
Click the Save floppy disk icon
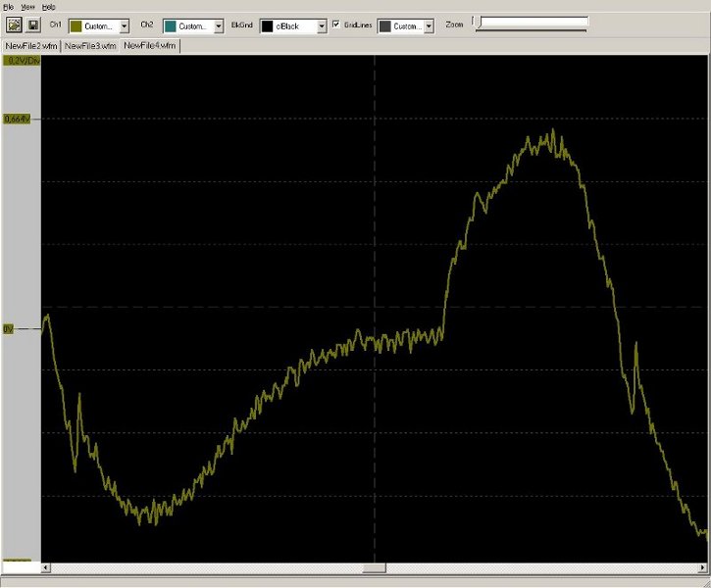[32, 25]
